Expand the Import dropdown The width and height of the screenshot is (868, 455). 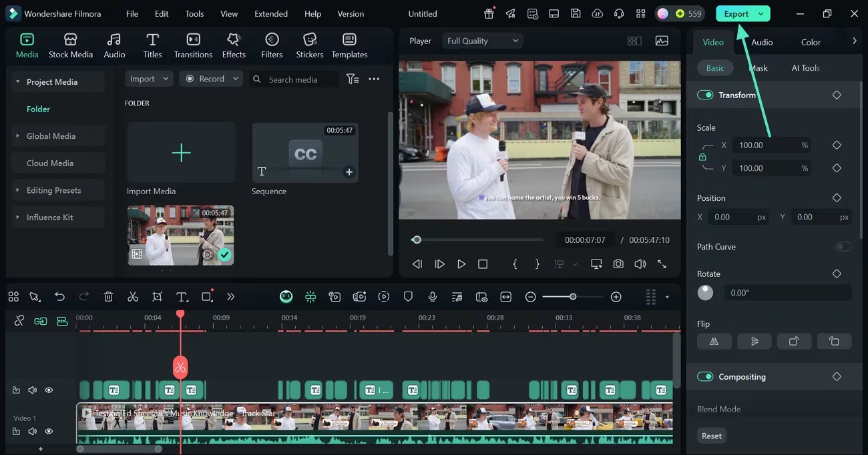click(x=150, y=79)
